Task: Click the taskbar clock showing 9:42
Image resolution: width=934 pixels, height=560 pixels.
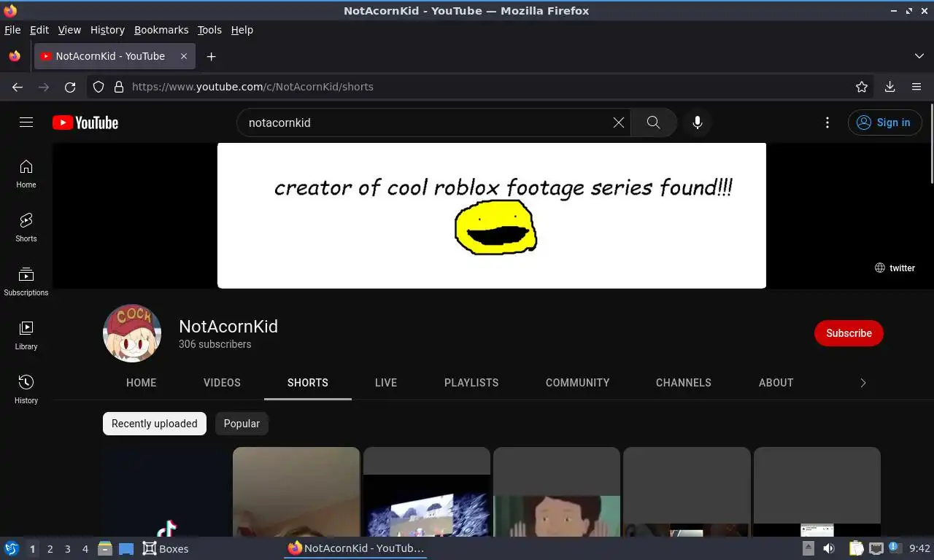Action: [920, 549]
